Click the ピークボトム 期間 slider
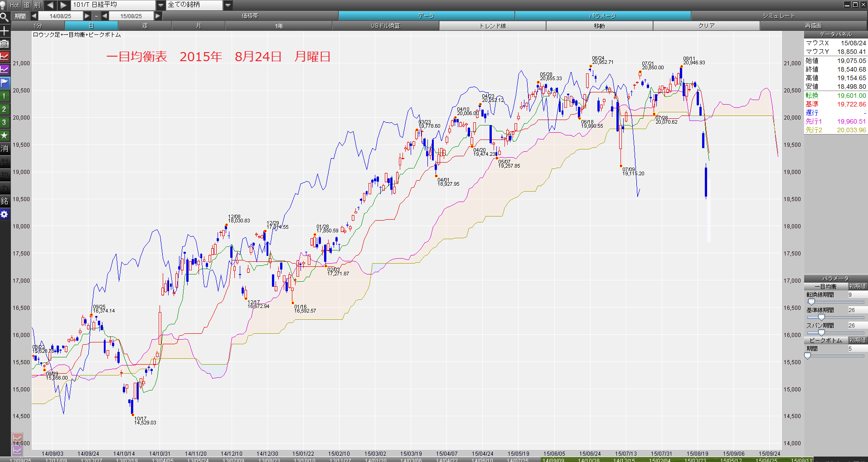Screen dimensions: 868x462 (x=835, y=356)
